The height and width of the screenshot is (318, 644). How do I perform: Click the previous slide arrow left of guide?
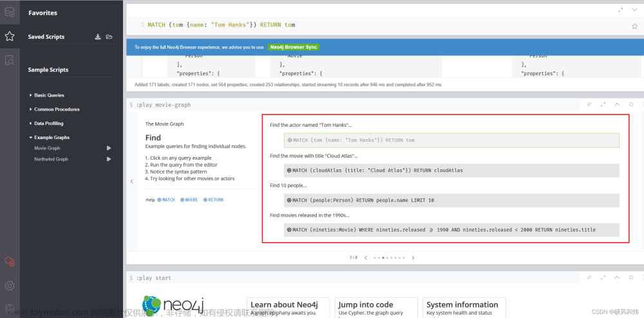click(x=131, y=181)
